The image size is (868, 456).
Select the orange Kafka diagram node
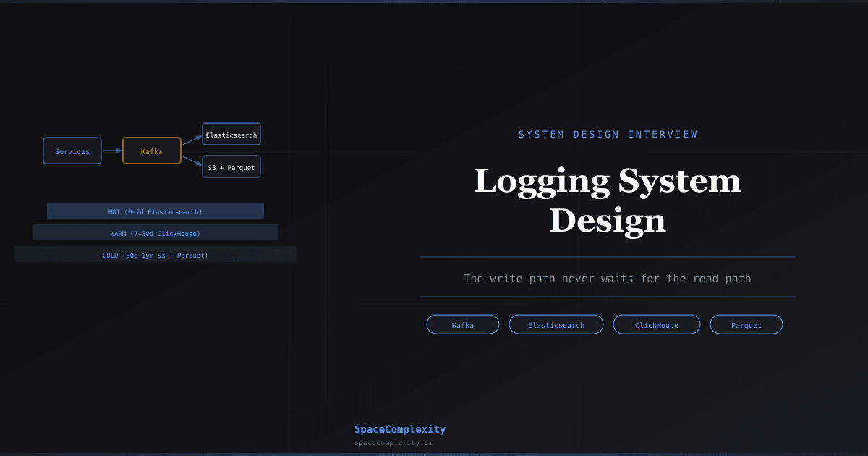click(152, 151)
